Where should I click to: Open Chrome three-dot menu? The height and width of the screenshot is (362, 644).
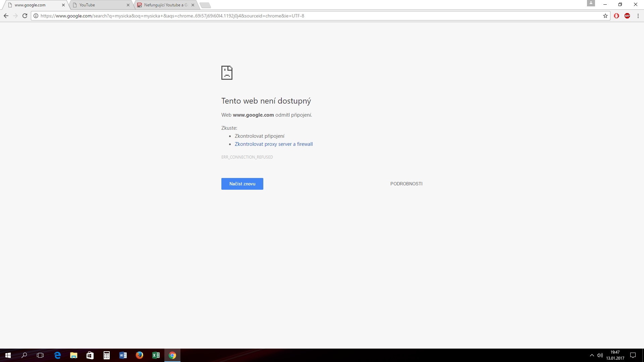click(x=638, y=16)
